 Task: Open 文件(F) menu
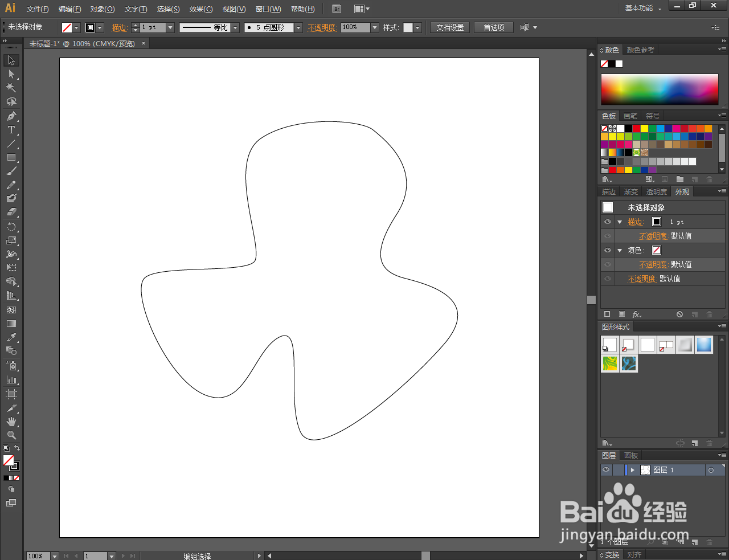click(38, 9)
